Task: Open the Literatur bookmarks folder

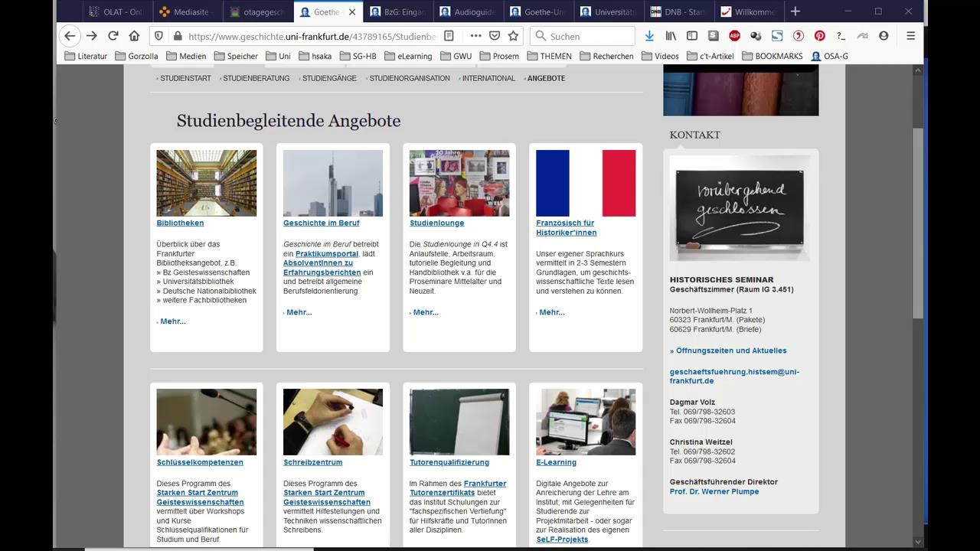Action: [86, 56]
